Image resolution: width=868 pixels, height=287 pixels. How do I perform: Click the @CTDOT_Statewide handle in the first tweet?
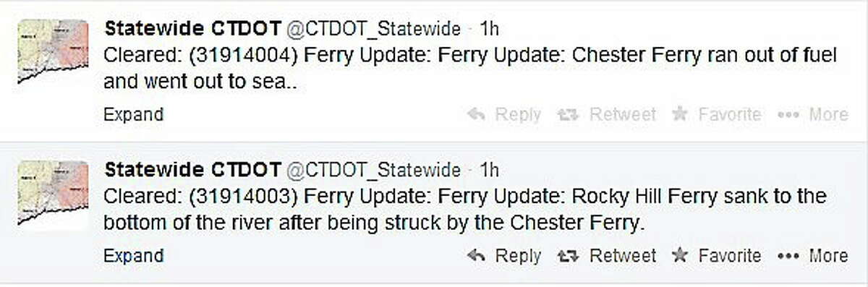pyautogui.click(x=374, y=30)
